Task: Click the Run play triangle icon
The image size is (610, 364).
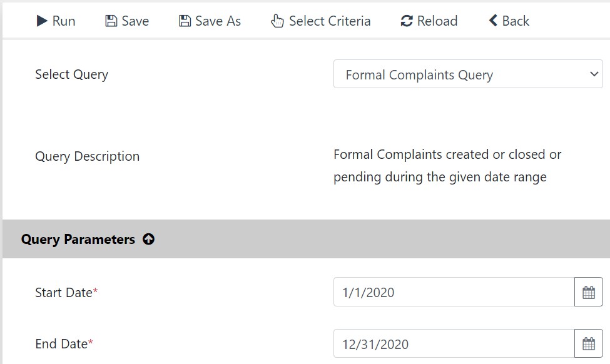Action: point(42,21)
